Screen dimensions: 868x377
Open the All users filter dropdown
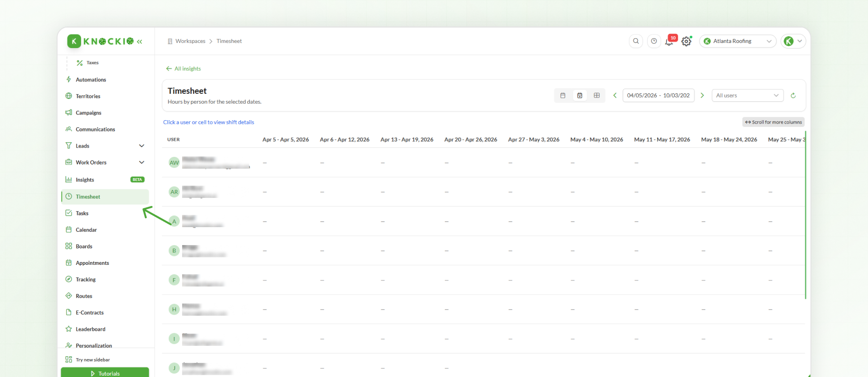(x=747, y=95)
